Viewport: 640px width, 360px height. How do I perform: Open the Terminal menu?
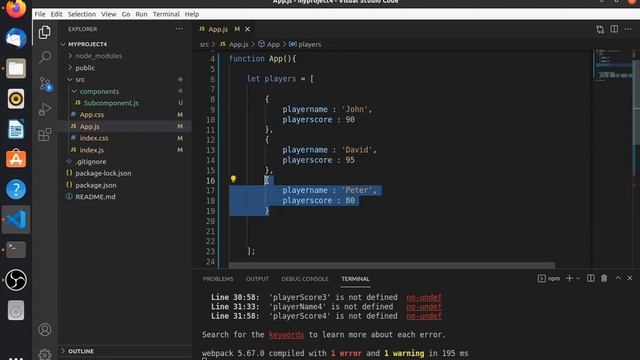click(x=166, y=14)
